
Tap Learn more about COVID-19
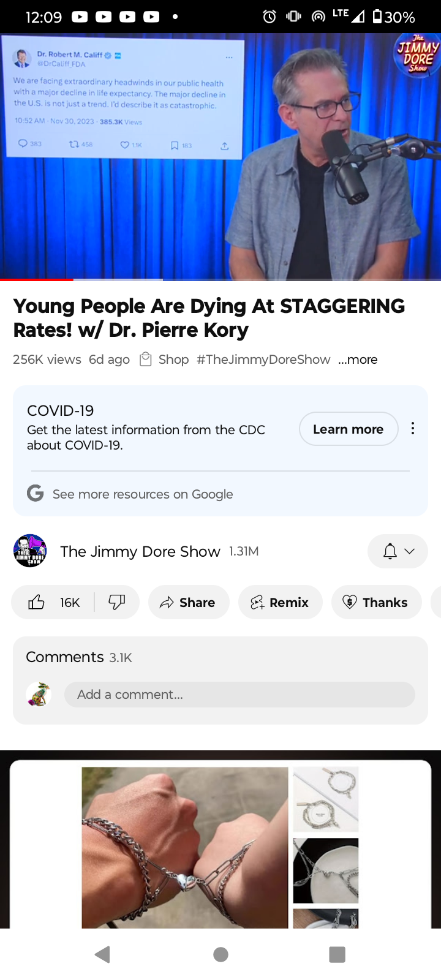coord(349,429)
